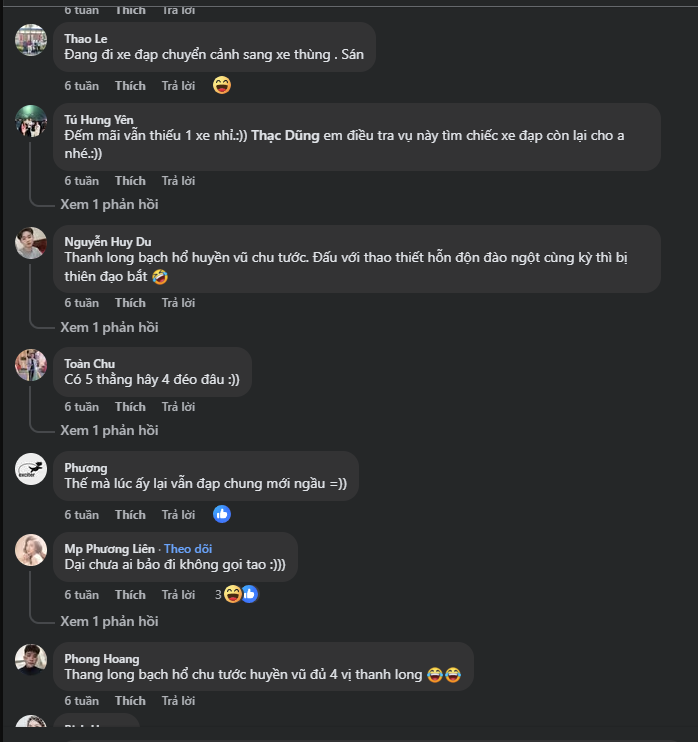Open Nguyễn Huy Du's avatar
The width and height of the screenshot is (698, 742).
pos(31,243)
